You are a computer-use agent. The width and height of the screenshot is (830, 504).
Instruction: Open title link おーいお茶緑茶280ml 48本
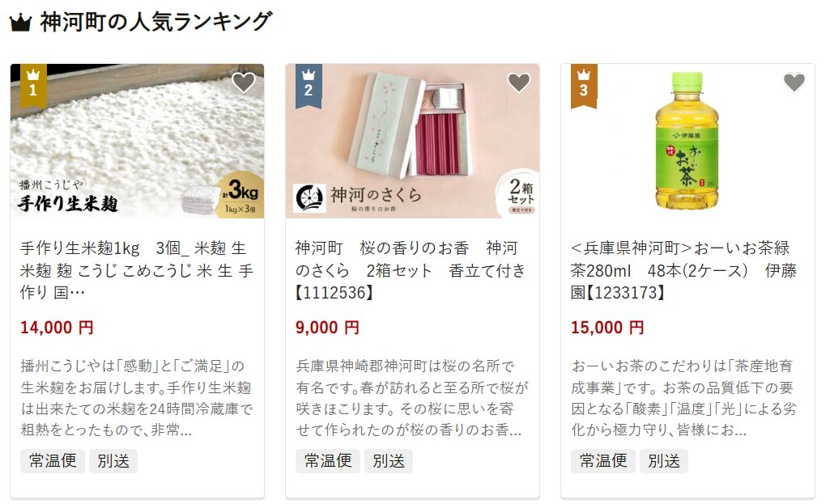683,270
